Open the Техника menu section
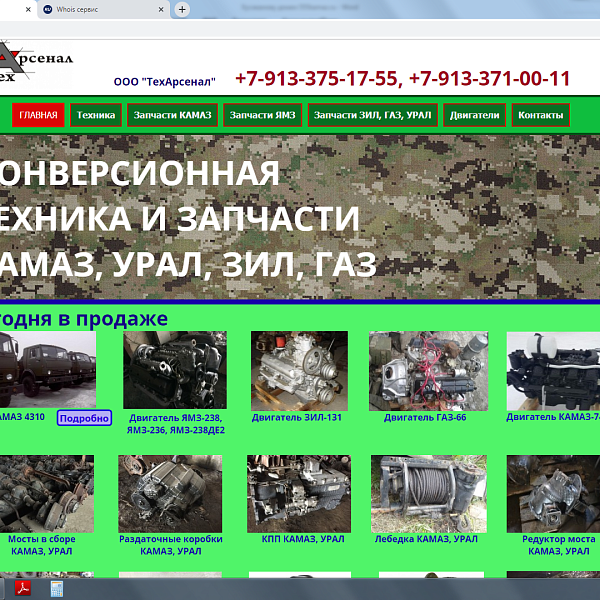Screen dimensions: 600x600 (x=96, y=115)
